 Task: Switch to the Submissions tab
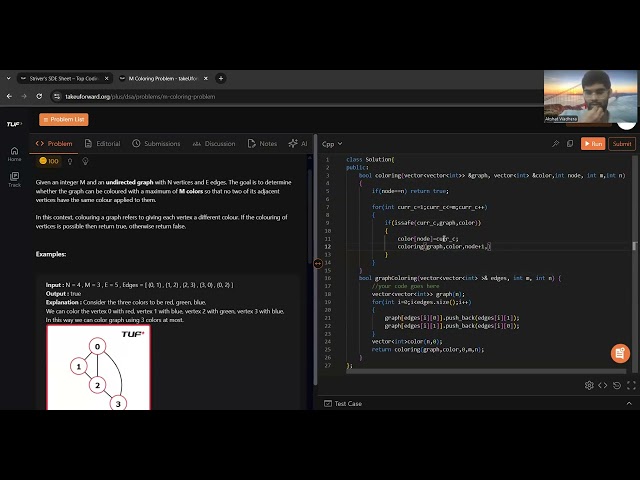point(156,144)
